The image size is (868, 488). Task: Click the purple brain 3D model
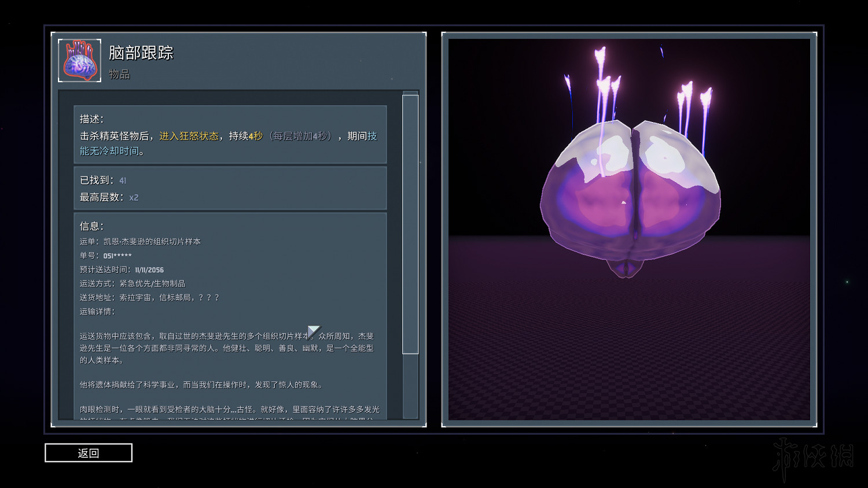(630, 197)
